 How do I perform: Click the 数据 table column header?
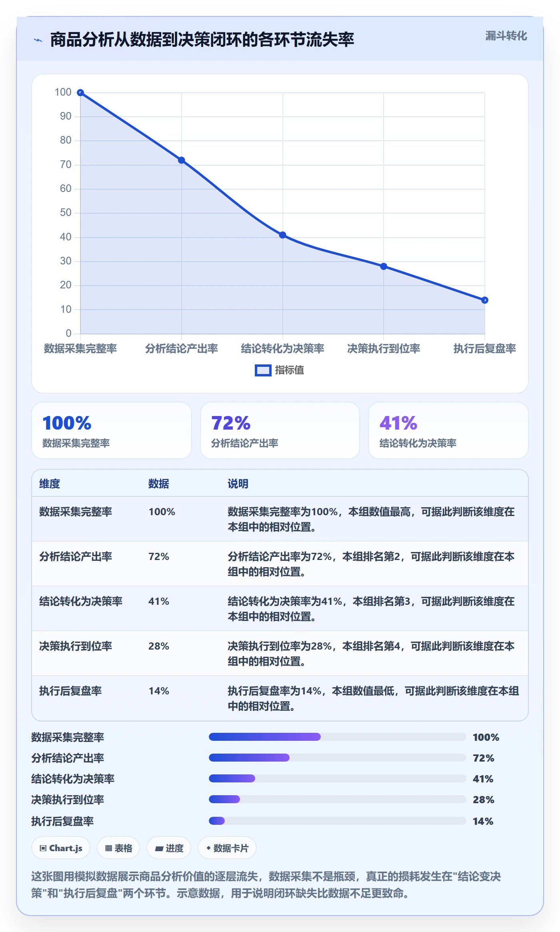click(x=159, y=484)
